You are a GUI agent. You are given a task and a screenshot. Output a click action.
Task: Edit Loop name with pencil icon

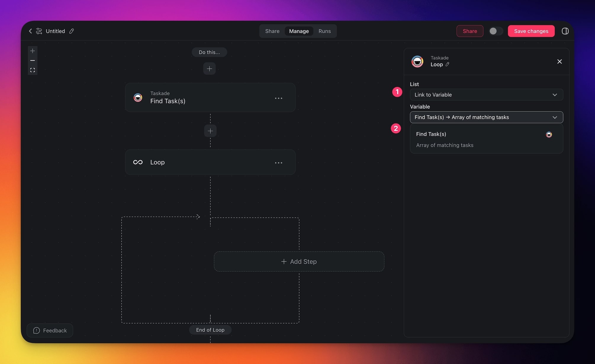[x=447, y=64]
